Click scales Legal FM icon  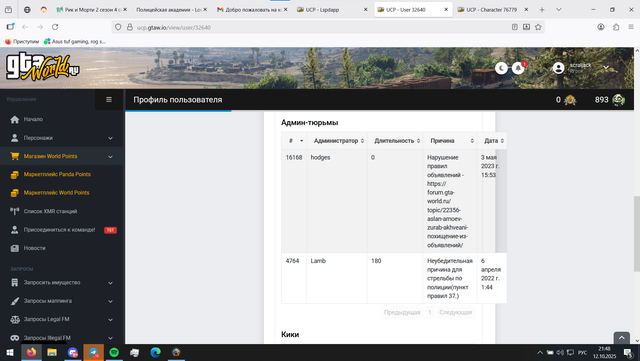15,319
